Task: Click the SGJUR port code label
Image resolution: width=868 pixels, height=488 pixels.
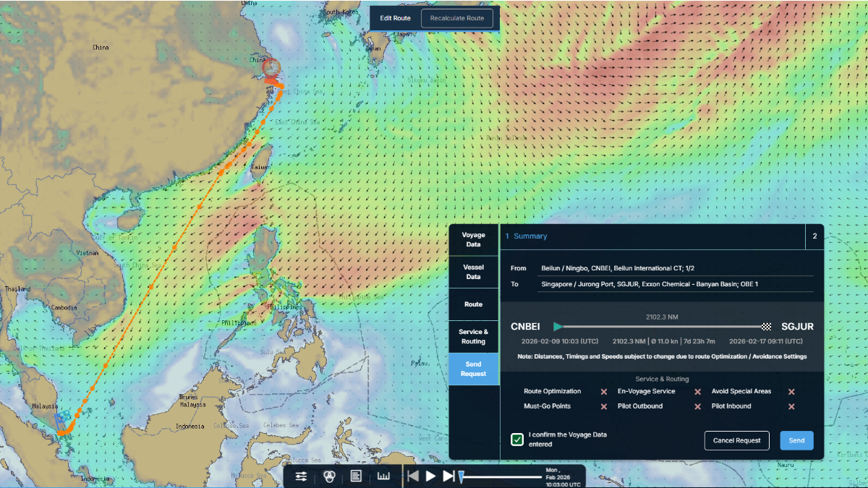Action: tap(797, 327)
